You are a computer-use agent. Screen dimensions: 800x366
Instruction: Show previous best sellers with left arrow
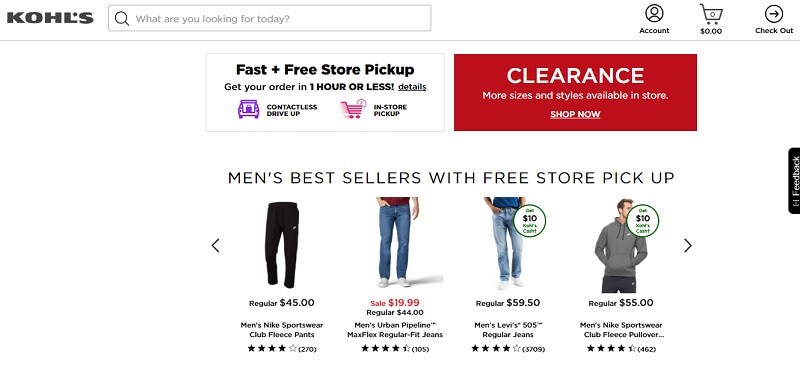pos(215,246)
